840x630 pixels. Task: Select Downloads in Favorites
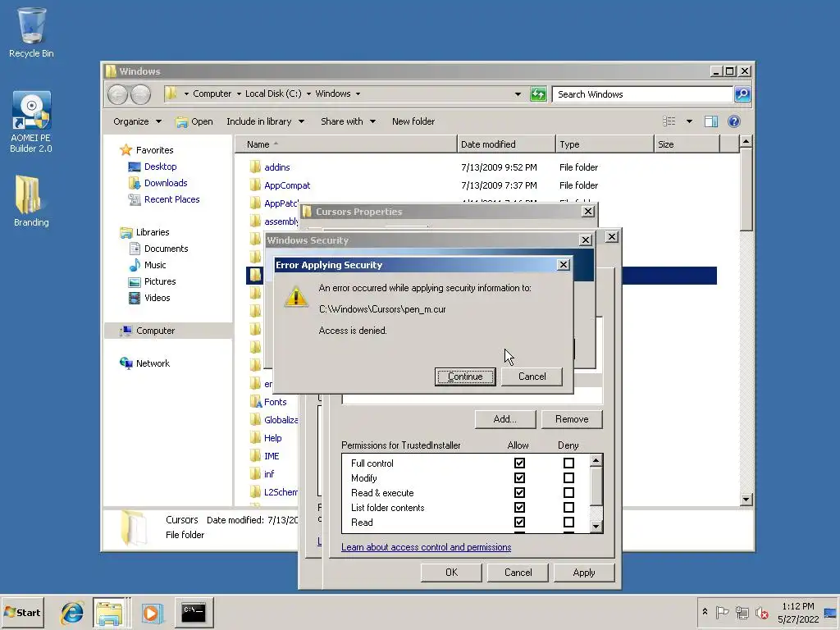[166, 183]
